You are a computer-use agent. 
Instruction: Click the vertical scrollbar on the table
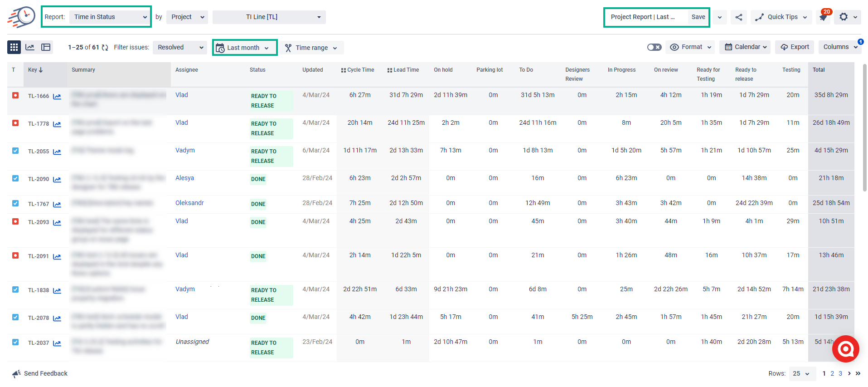(864, 127)
